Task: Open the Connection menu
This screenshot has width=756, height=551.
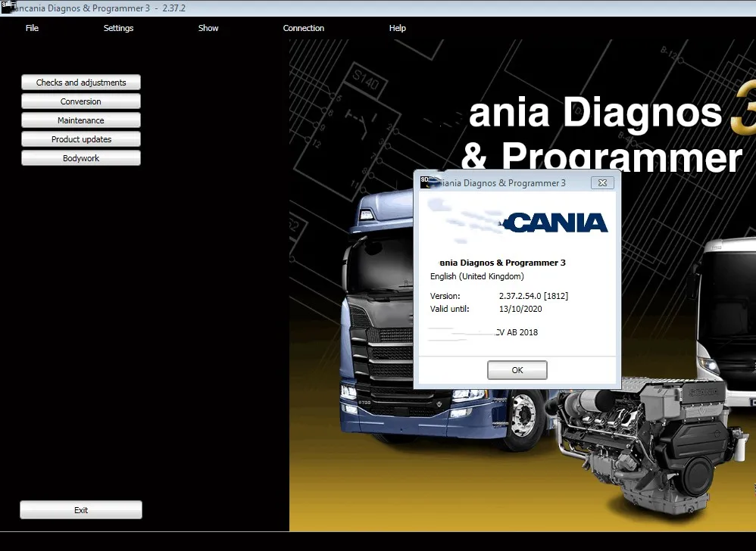Action: 304,28
